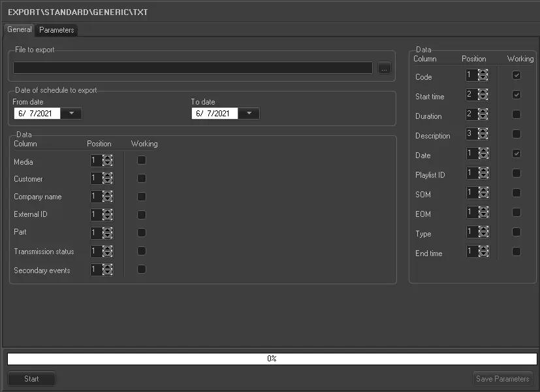Image resolution: width=540 pixels, height=392 pixels.
Task: Click the Save Parameters button
Action: [x=503, y=379]
